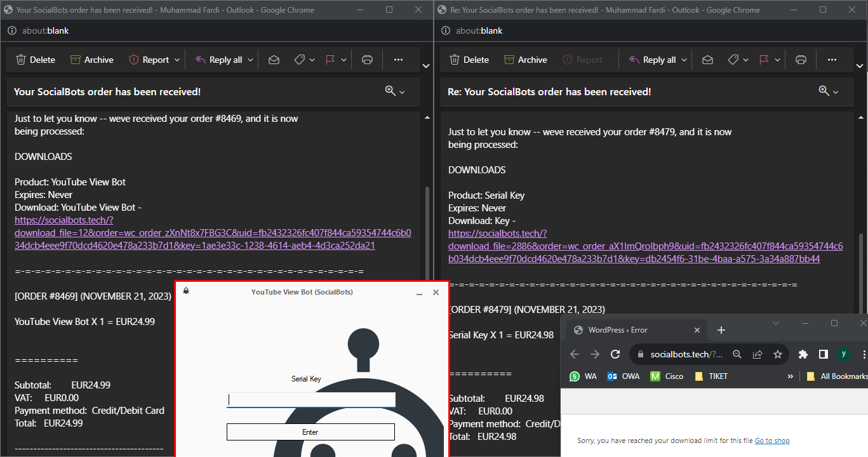The height and width of the screenshot is (457, 868).
Task: Open a new tab in the WordPress Chrome window
Action: (721, 330)
